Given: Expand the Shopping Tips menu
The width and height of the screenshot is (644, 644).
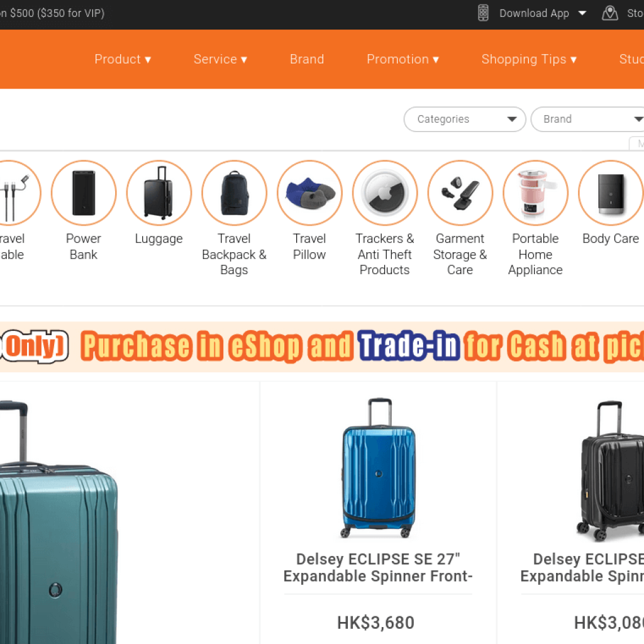Looking at the screenshot, I should click(x=529, y=59).
